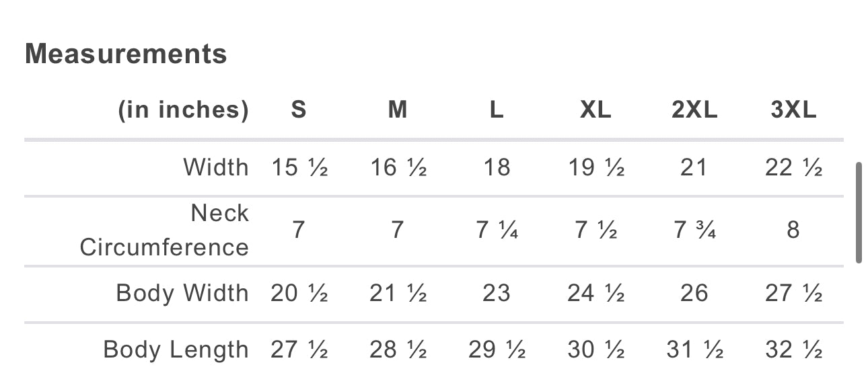This screenshot has height=375, width=868.
Task: Click the Neck Circumference row label
Action: [165, 231]
